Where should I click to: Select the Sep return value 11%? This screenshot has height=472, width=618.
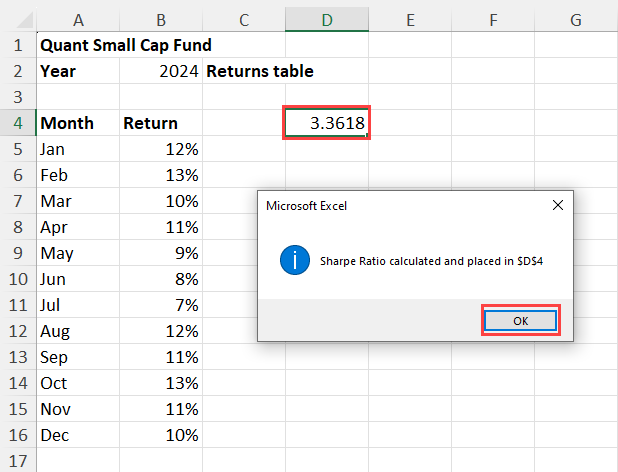click(161, 357)
